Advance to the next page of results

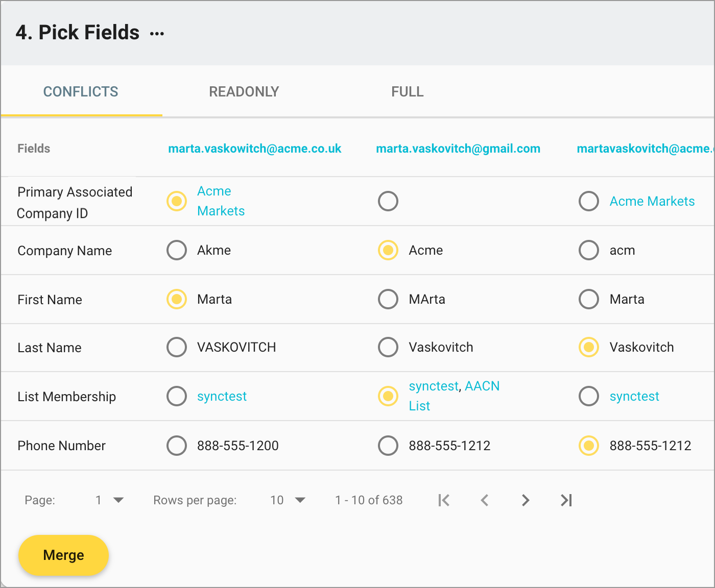tap(526, 500)
